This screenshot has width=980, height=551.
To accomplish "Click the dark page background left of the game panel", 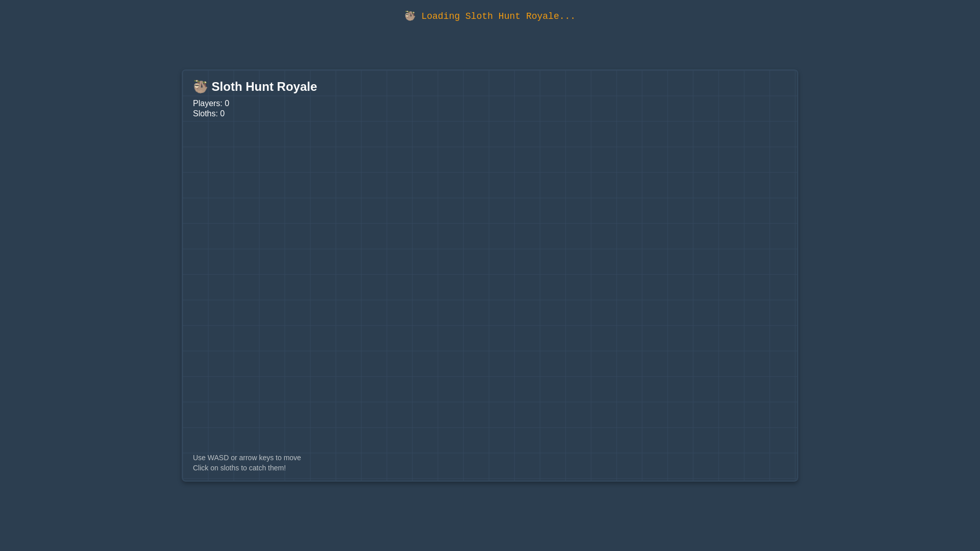I will coord(92,275).
